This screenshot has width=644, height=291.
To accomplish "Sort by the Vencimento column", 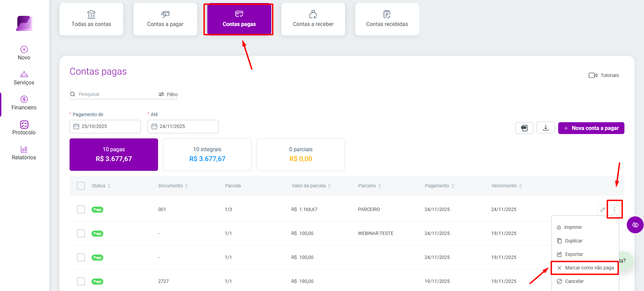I will (507, 186).
